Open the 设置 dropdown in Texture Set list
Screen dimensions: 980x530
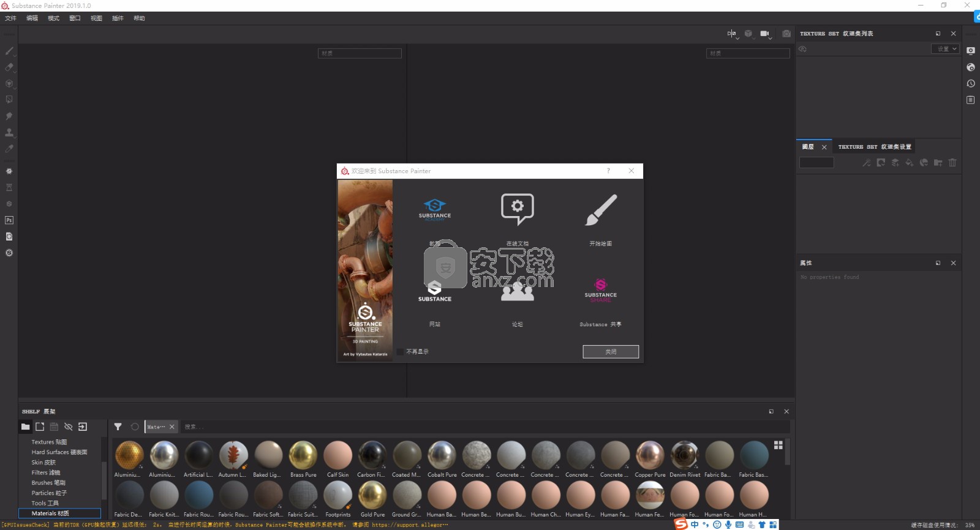pyautogui.click(x=944, y=49)
